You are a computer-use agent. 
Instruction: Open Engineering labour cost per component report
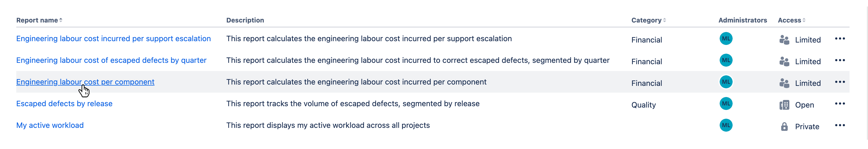(85, 82)
